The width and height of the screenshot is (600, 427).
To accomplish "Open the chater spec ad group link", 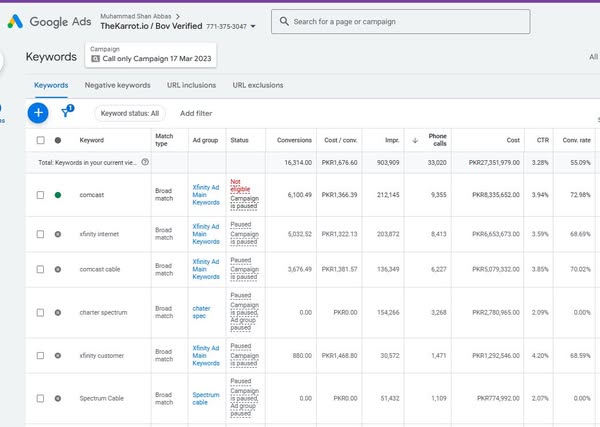I will click(201, 312).
